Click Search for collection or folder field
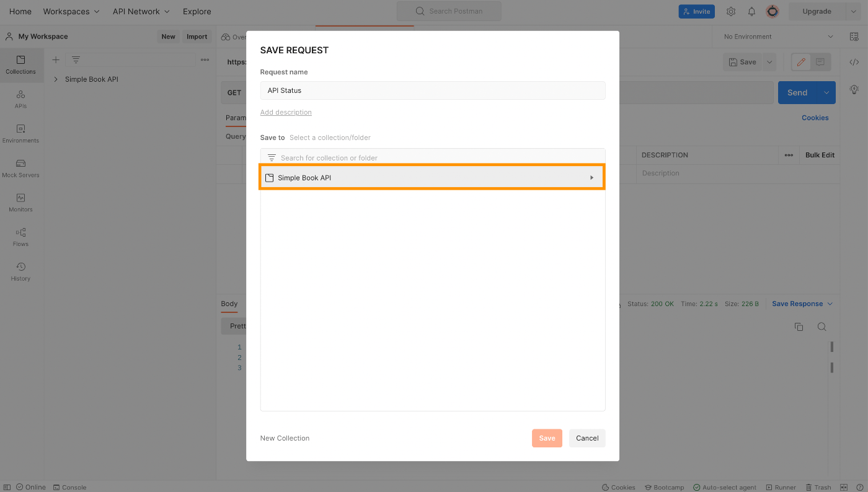 click(433, 157)
